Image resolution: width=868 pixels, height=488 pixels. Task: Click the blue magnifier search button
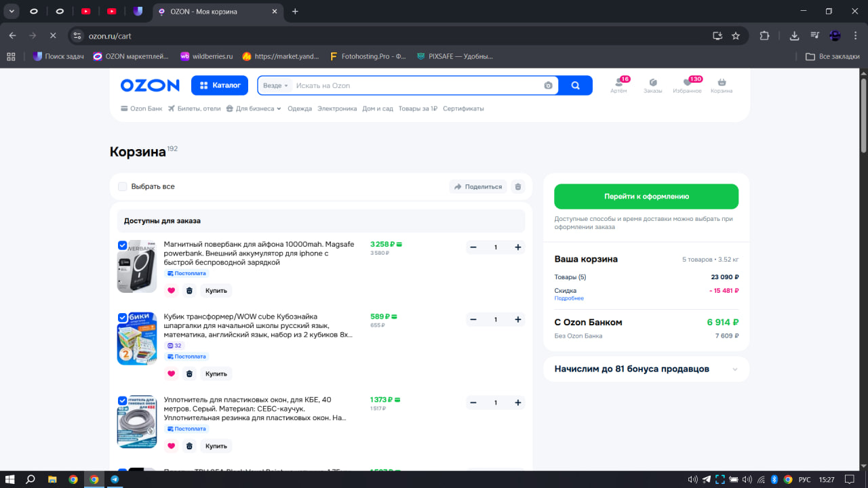click(x=575, y=85)
